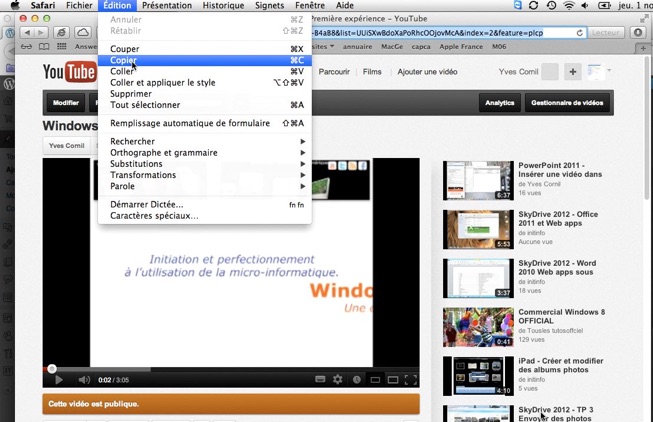Click the Safari forward arrow button
The height and width of the screenshot is (422, 653).
pyautogui.click(x=41, y=32)
